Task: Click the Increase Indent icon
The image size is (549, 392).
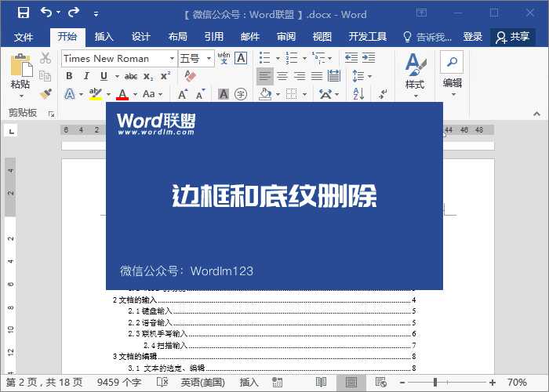Action: pyautogui.click(x=368, y=58)
